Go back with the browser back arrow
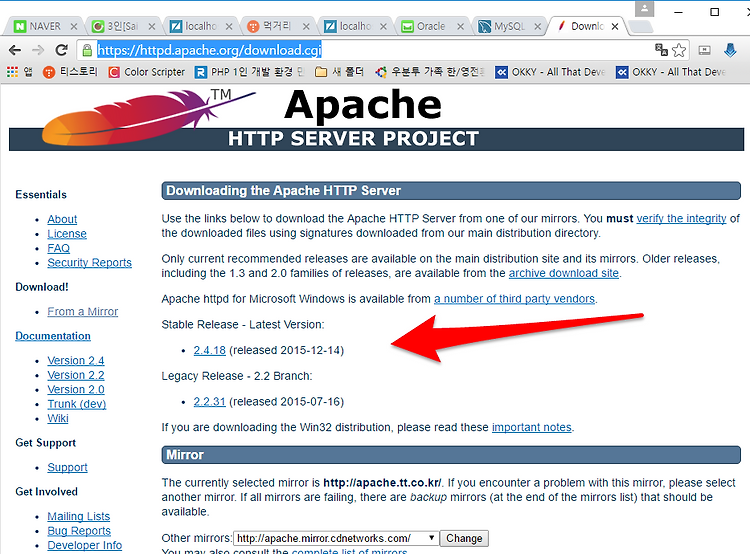This screenshot has height=554, width=750. click(15, 50)
